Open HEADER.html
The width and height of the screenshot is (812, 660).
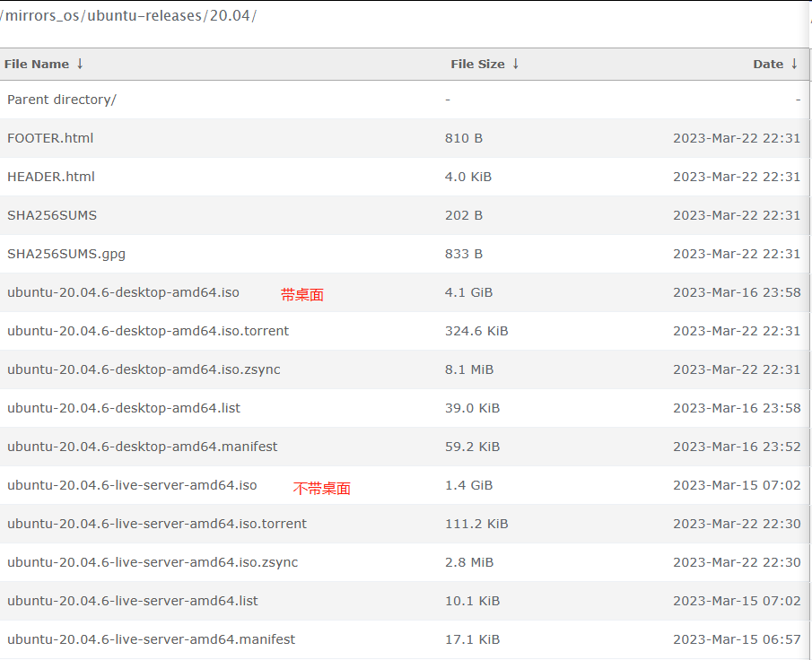[51, 177]
